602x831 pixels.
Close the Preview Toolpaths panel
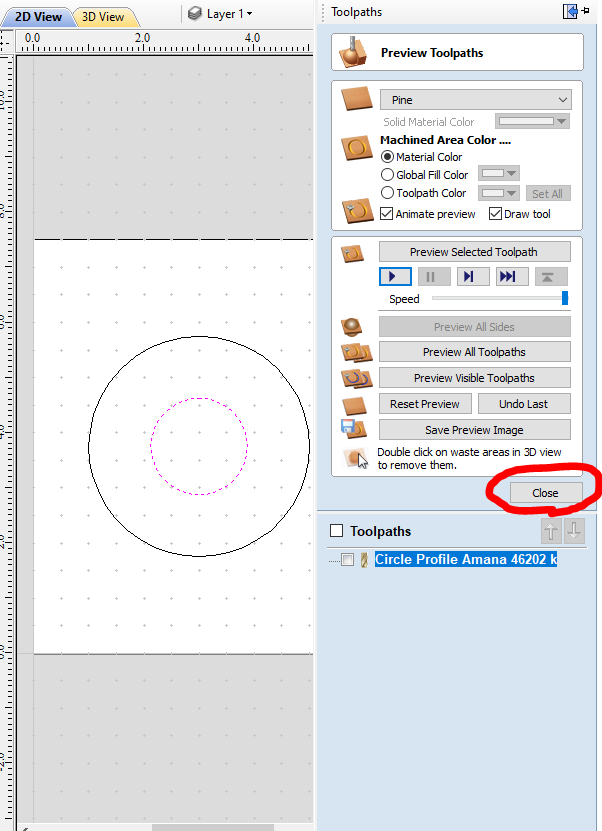pos(546,493)
